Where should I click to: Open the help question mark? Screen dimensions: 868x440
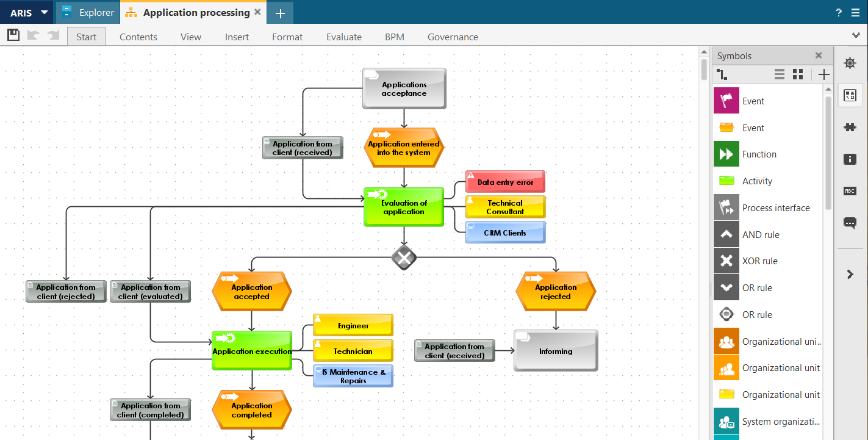coord(838,12)
